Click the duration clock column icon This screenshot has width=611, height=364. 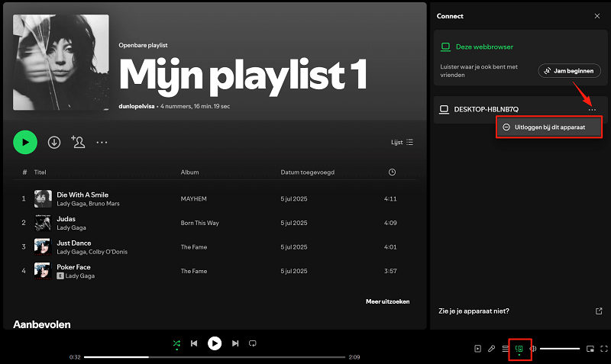[392, 172]
